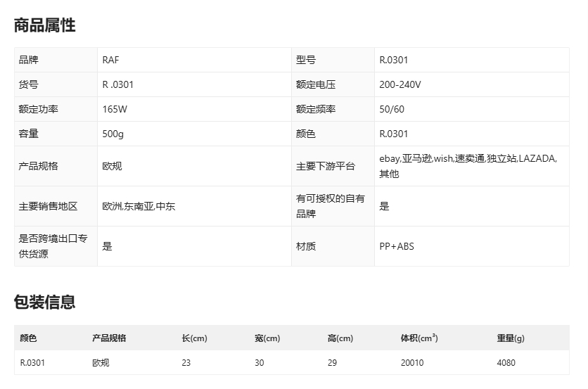The image size is (588, 389).
Task: Click the height value 29
Action: [332, 363]
